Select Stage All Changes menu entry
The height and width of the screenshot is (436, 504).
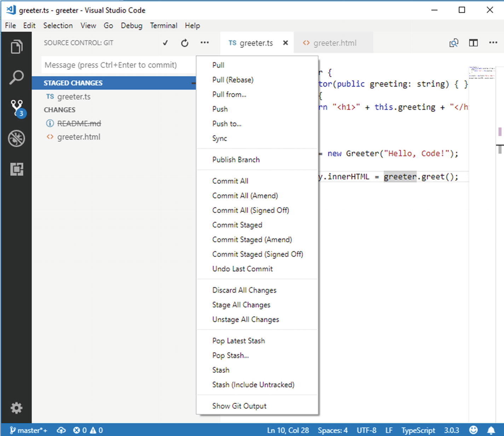[x=241, y=305]
